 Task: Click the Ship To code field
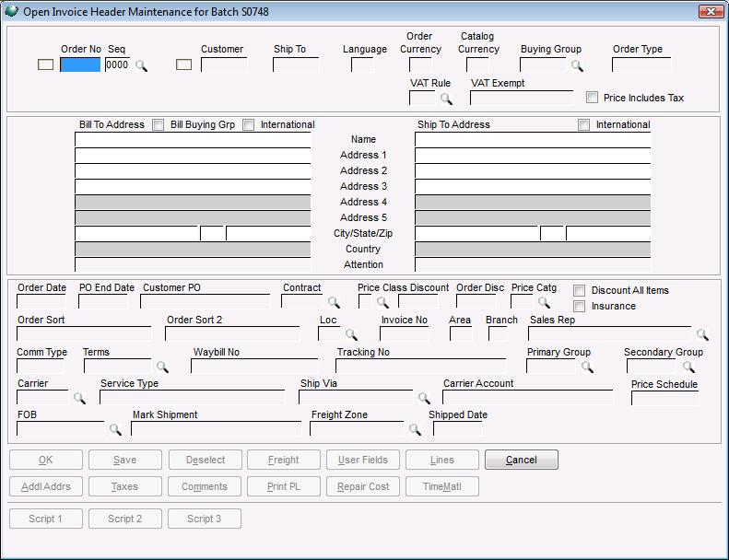296,64
